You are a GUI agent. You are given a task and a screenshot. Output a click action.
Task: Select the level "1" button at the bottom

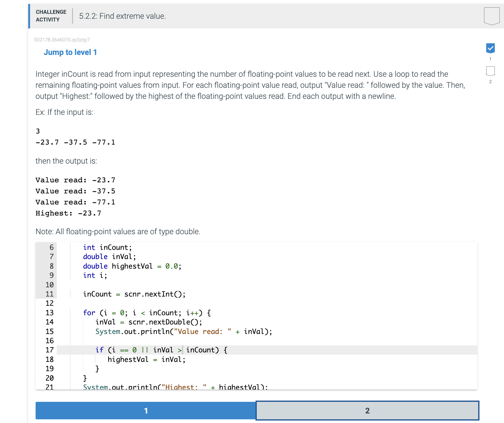pos(146,410)
